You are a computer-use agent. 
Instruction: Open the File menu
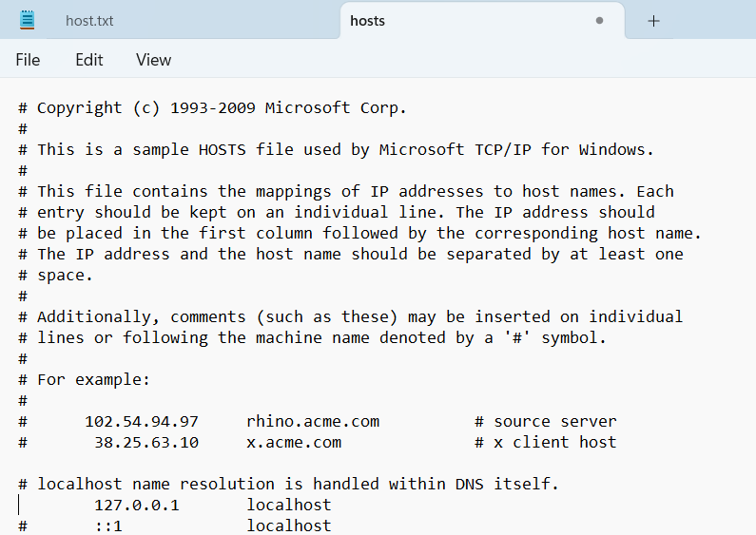tap(28, 60)
